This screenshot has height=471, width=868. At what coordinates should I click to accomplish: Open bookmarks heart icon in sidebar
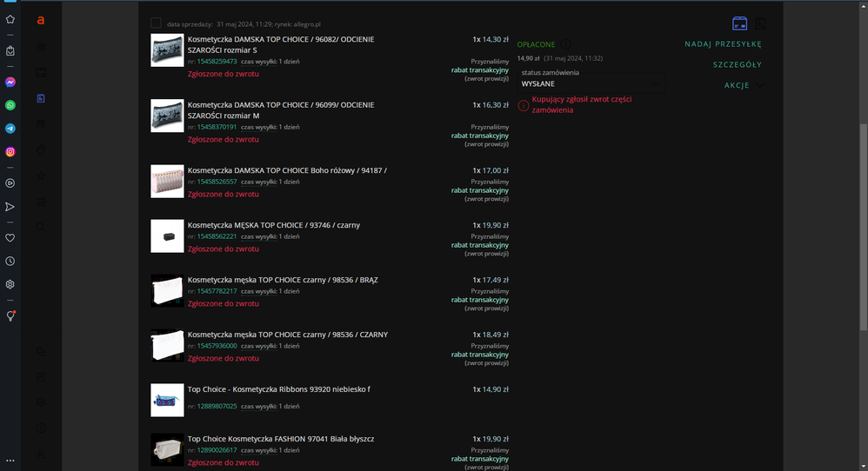(x=10, y=238)
